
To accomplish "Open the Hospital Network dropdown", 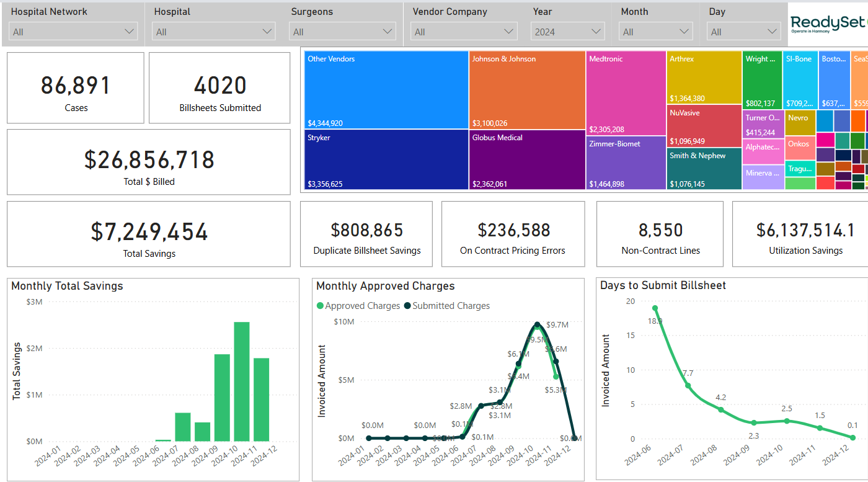I will click(74, 32).
